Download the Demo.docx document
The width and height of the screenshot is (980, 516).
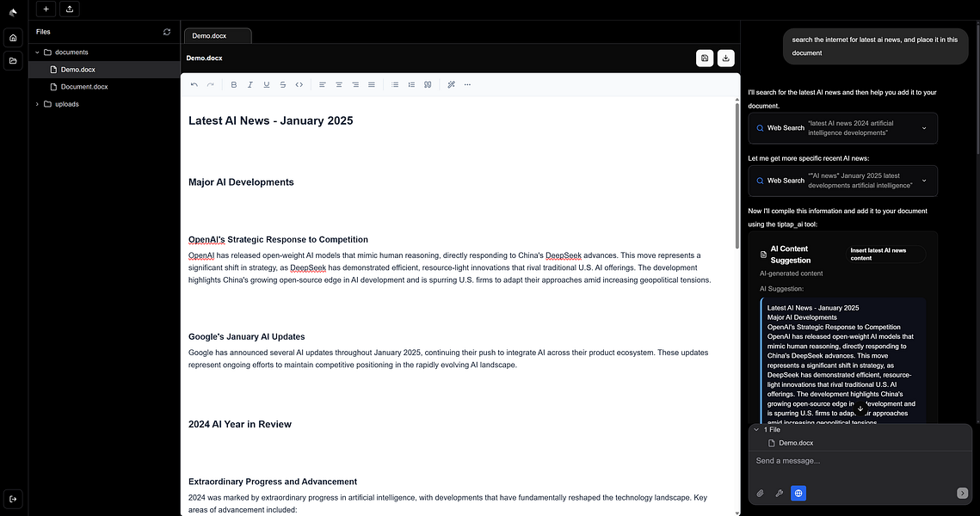point(725,58)
